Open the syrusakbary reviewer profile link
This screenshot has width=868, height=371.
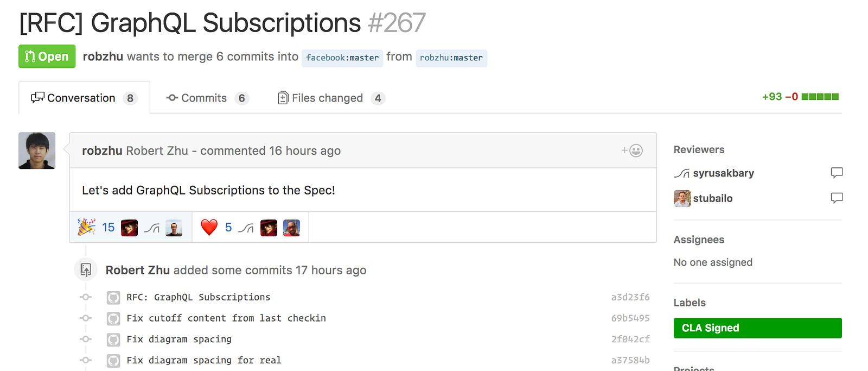pyautogui.click(x=723, y=173)
